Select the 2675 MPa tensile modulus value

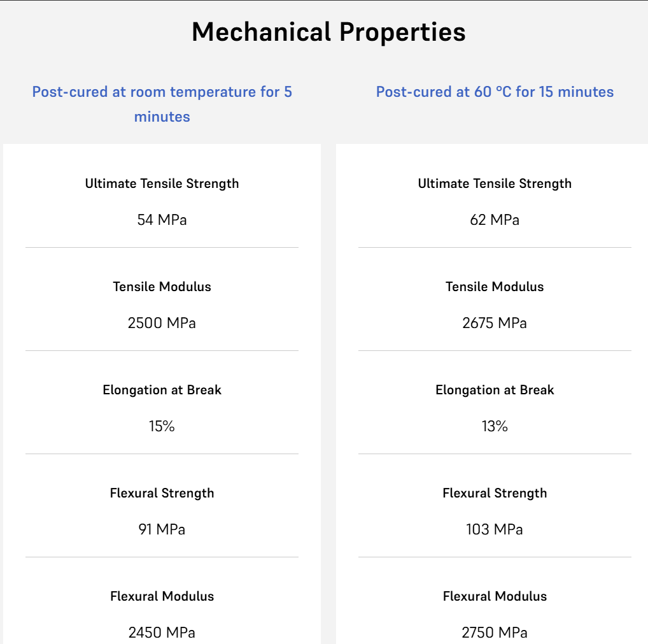(495, 323)
